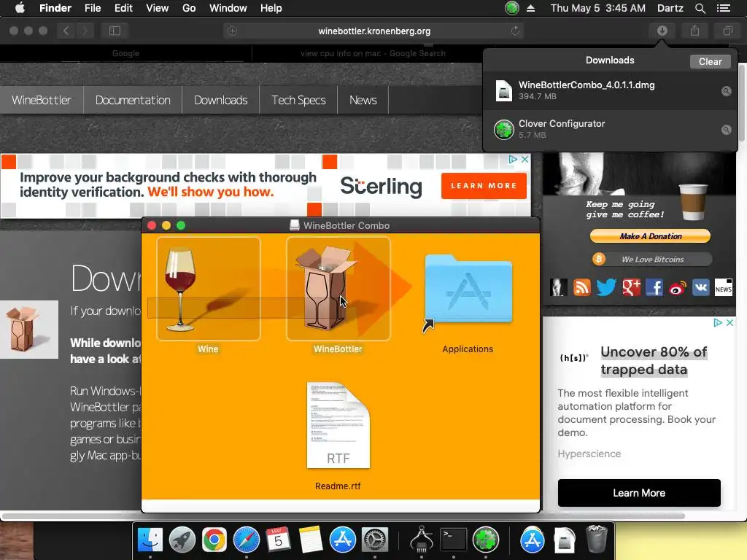The width and height of the screenshot is (747, 560).
Task: Open the Help menu
Action: click(x=271, y=8)
